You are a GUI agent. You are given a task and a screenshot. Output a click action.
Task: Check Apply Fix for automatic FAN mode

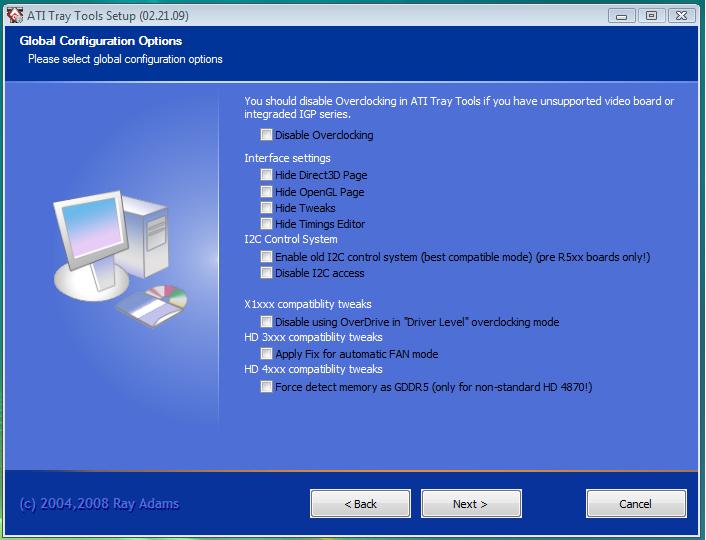266,354
